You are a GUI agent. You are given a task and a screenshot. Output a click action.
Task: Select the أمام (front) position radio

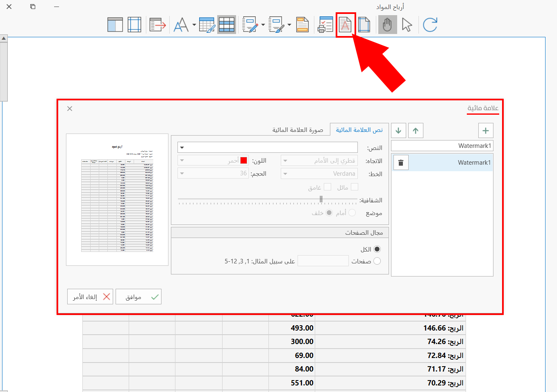(352, 213)
